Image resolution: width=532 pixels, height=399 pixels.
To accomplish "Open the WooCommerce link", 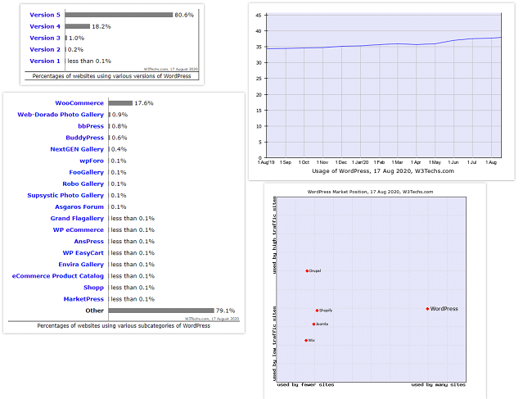I will (79, 103).
